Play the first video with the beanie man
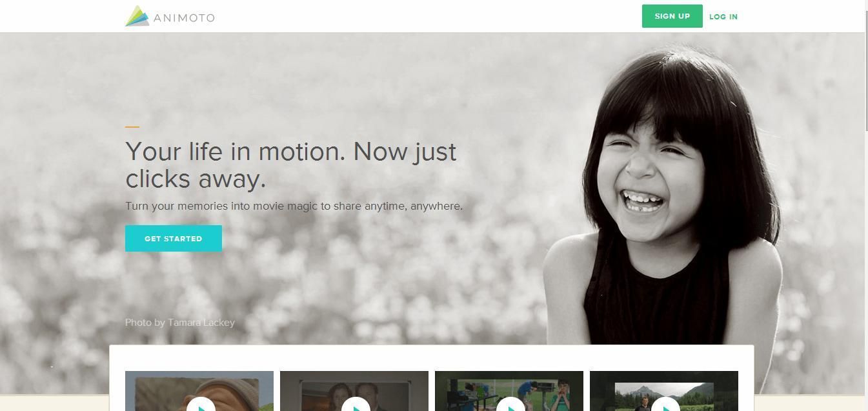The height and width of the screenshot is (411, 868). click(201, 406)
